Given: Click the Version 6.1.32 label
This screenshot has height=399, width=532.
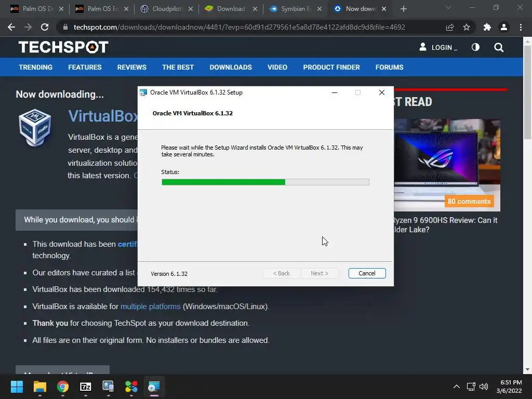Looking at the screenshot, I should pos(169,274).
